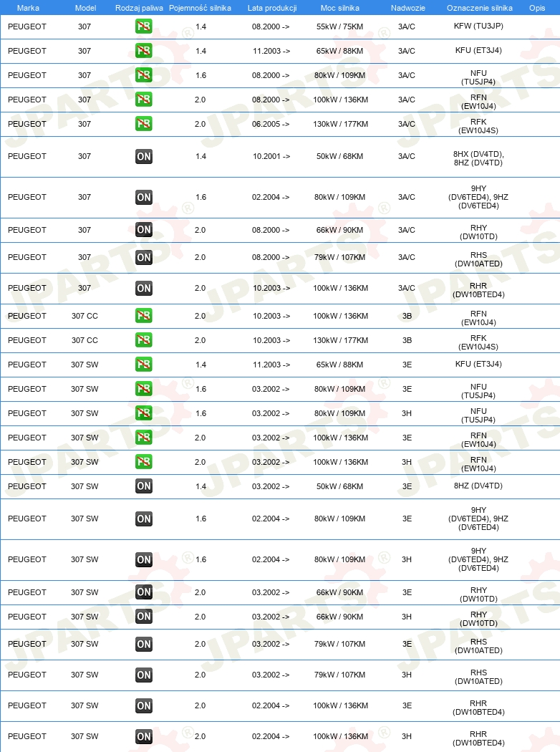Click the ON icon in the 307 SW 3H RHR row
The image size is (560, 752).
point(144,737)
